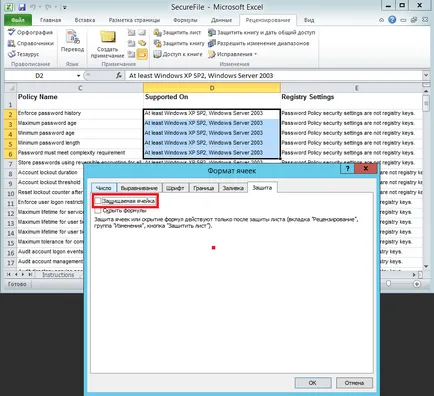
Task: Click the fx insert function icon
Action: [x=119, y=76]
